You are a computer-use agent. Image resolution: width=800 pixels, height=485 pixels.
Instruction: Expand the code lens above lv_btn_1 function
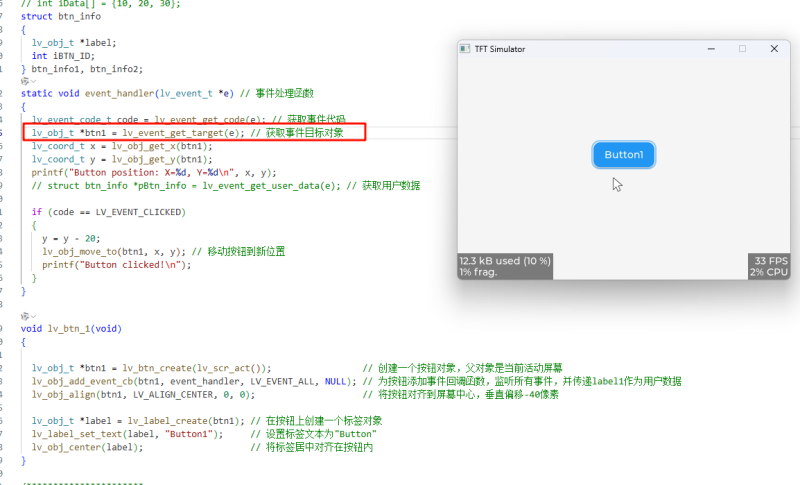pyautogui.click(x=27, y=315)
